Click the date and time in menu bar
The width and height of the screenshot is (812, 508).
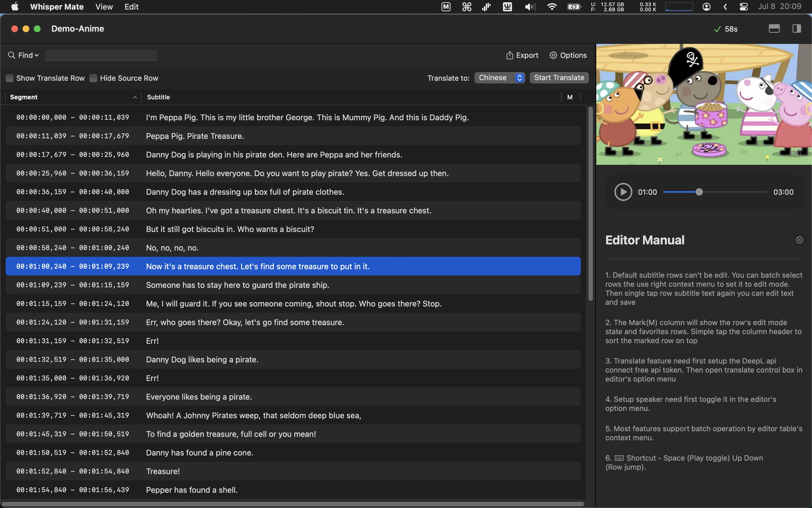click(x=780, y=7)
